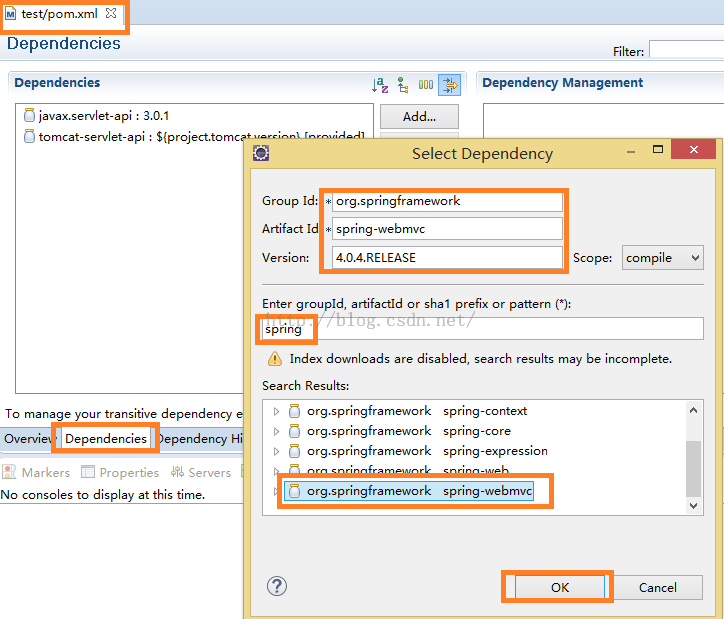The image size is (724, 619).
Task: Select org.springframework spring-core result
Action: tap(400, 431)
